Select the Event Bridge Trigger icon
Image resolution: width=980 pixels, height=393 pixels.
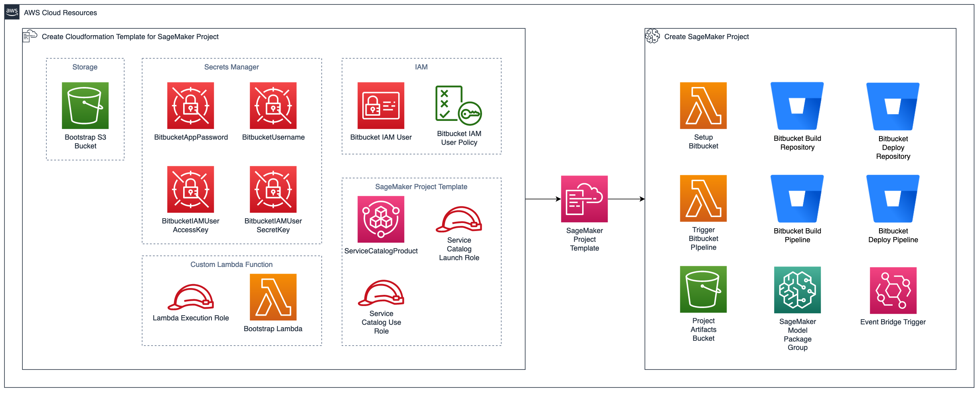point(893,290)
